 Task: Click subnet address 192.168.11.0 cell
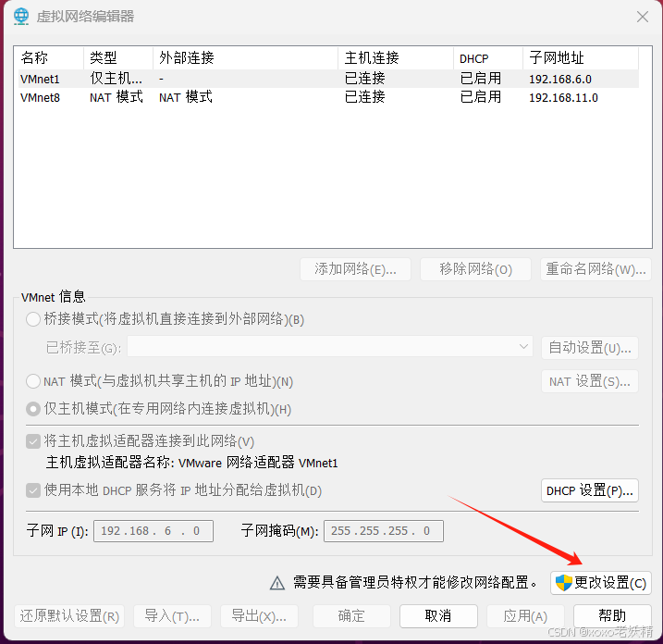[x=564, y=98]
